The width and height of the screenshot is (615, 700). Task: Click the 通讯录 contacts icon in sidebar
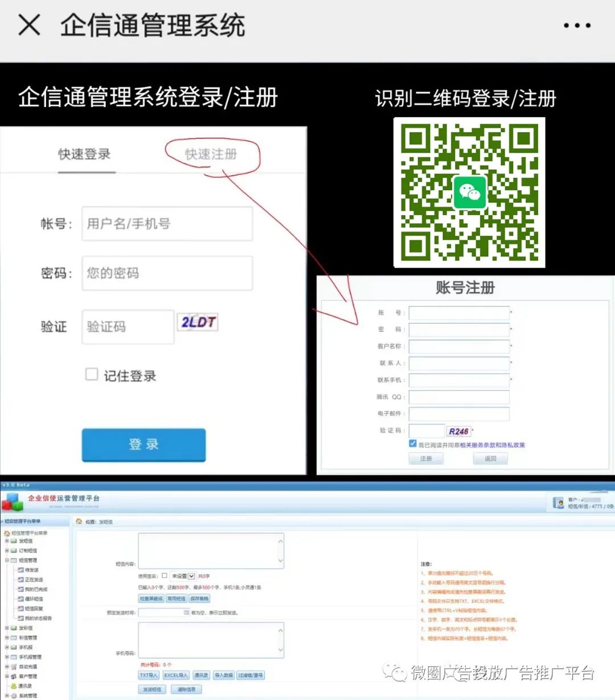[x=14, y=686]
